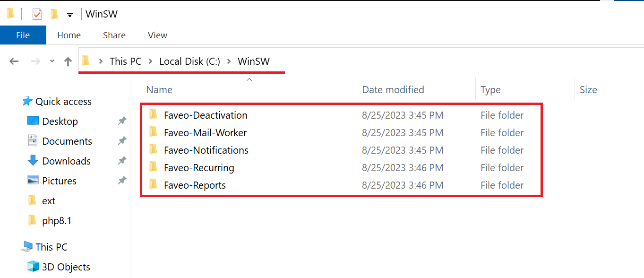Expand the chevron after This PC in breadcrumb

[x=150, y=61]
